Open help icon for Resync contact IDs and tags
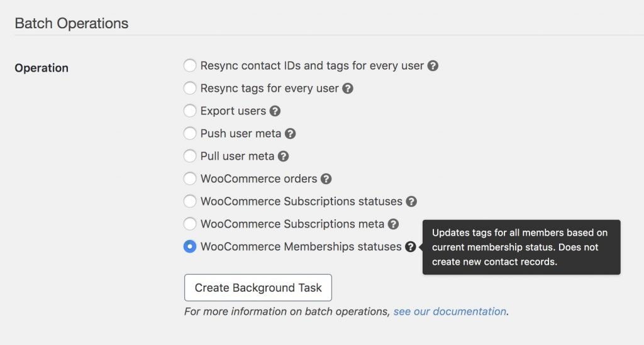Image resolution: width=644 pixels, height=345 pixels. coord(433,65)
